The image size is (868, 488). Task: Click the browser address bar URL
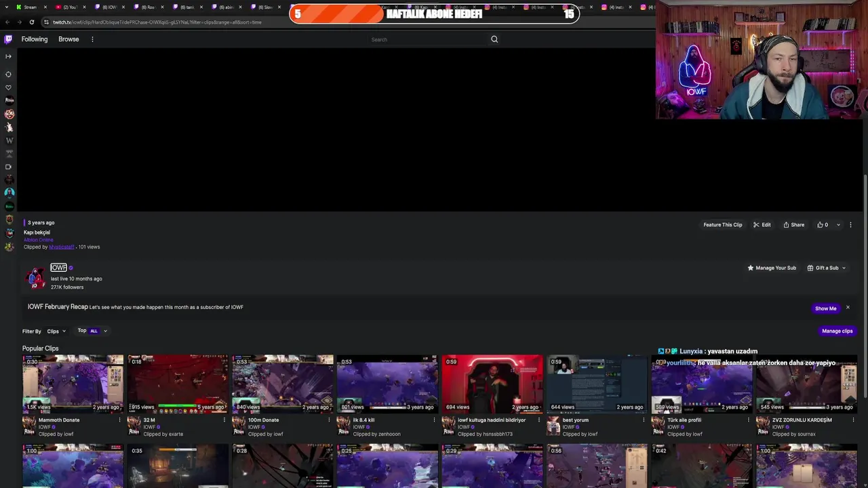click(x=157, y=22)
